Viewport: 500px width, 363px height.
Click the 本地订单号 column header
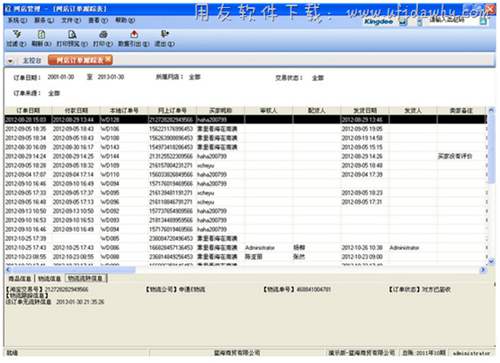pos(124,110)
